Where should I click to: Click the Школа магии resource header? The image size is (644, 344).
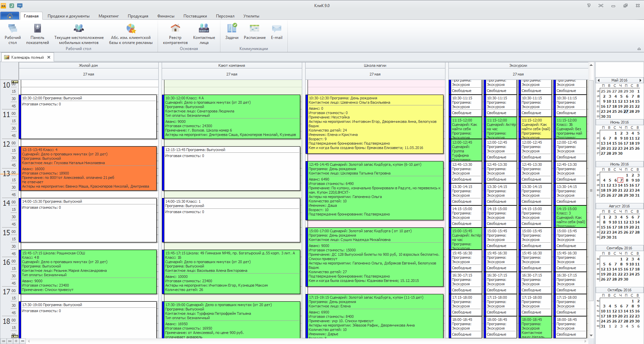(x=375, y=65)
